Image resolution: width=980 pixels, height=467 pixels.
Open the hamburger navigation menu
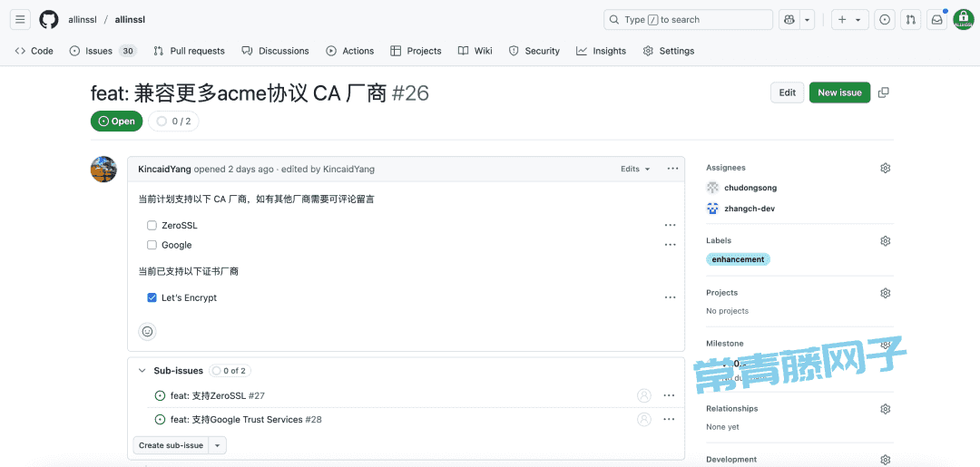click(20, 19)
